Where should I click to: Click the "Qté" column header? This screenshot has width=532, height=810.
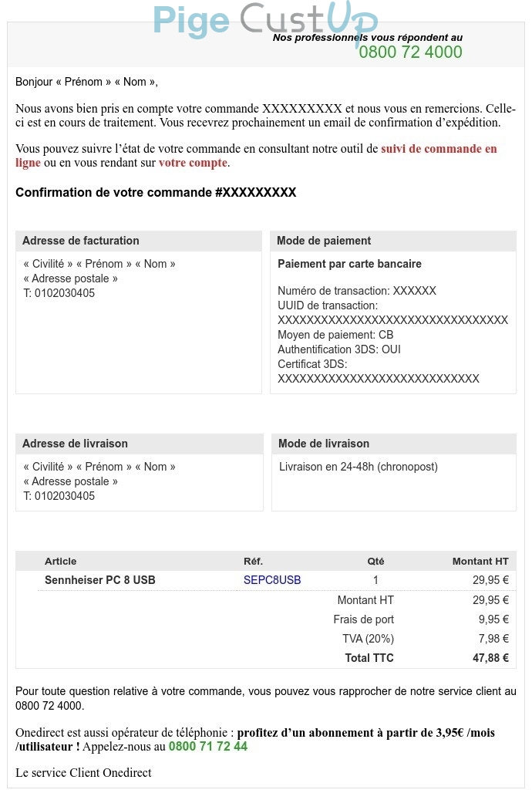[x=375, y=561]
